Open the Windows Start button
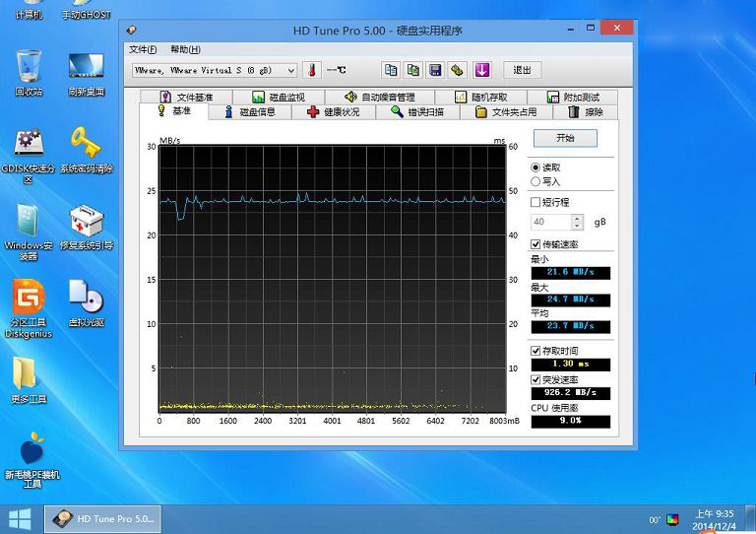The image size is (756, 534). click(20, 519)
